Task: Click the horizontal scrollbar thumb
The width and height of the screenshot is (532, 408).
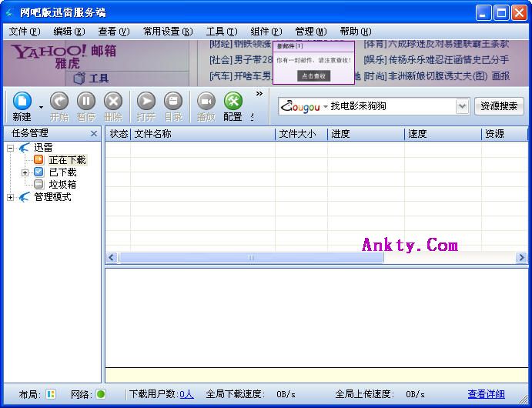Action: (x=251, y=257)
